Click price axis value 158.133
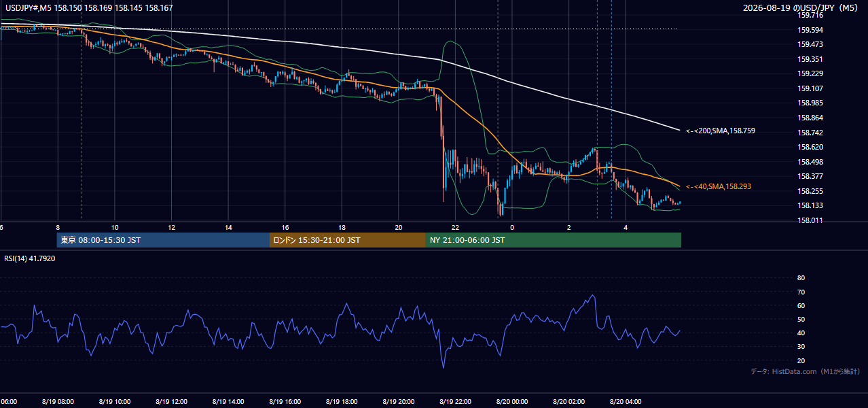The height and width of the screenshot is (408, 868). point(810,205)
